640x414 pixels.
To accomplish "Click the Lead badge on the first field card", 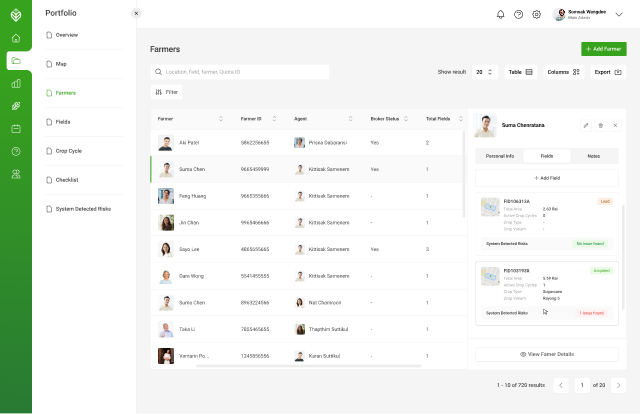I will point(605,201).
